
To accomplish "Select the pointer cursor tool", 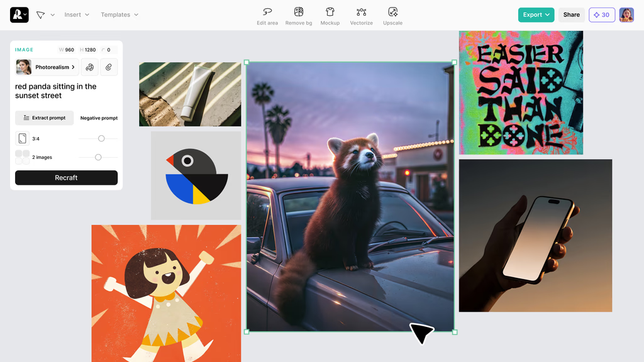I will 40,15.
